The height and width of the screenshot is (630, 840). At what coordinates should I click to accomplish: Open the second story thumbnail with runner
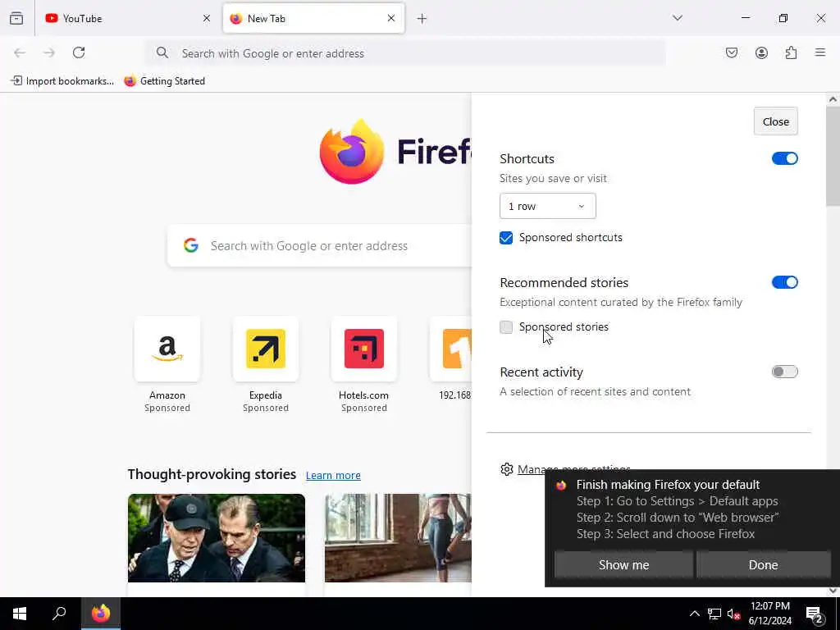click(x=398, y=538)
